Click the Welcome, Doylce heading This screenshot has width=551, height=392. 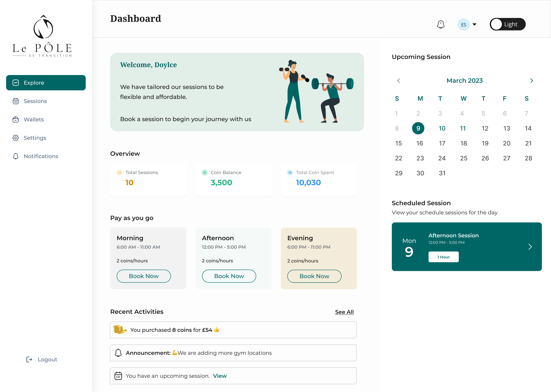pyautogui.click(x=148, y=65)
